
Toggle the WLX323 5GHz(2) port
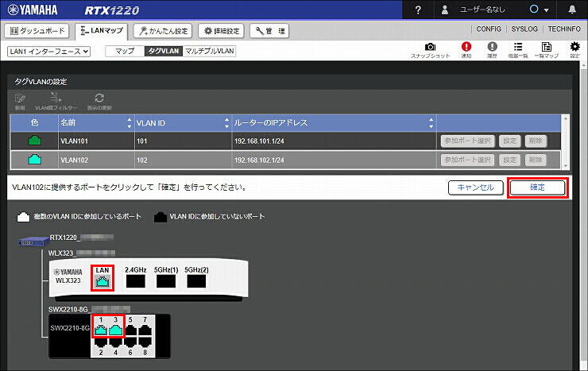(x=196, y=281)
